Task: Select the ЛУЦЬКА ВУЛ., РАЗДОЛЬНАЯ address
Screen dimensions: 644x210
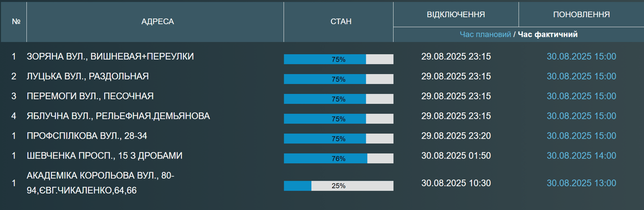Action: [88, 76]
